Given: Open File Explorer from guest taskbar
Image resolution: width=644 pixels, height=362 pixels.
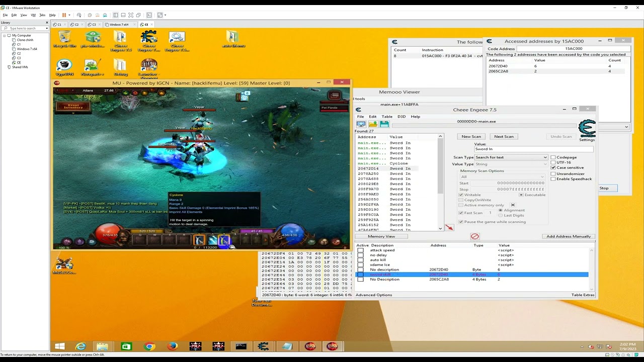Looking at the screenshot, I should coord(103,346).
